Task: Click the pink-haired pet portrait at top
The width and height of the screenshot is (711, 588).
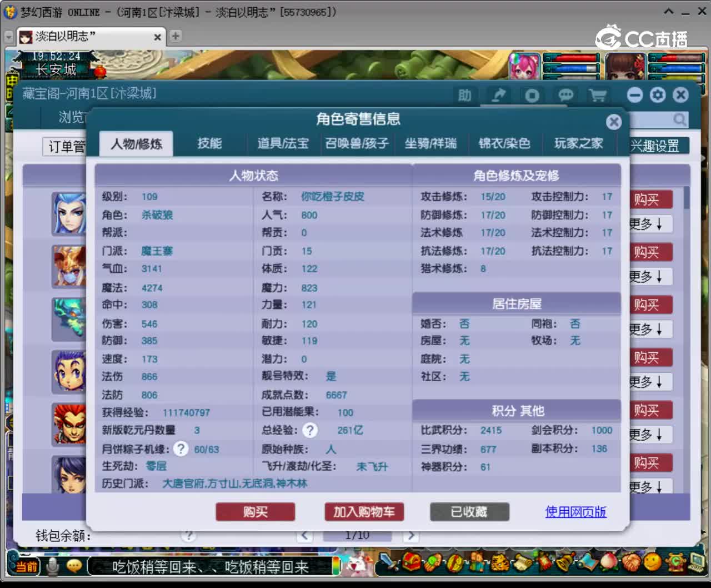Action: click(x=524, y=67)
